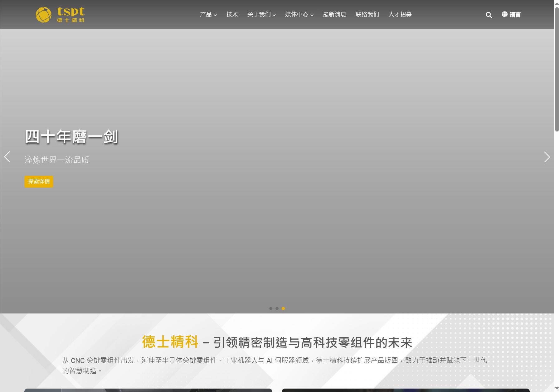Open the 联络我们 menu item
The image size is (560, 392).
pos(368,14)
